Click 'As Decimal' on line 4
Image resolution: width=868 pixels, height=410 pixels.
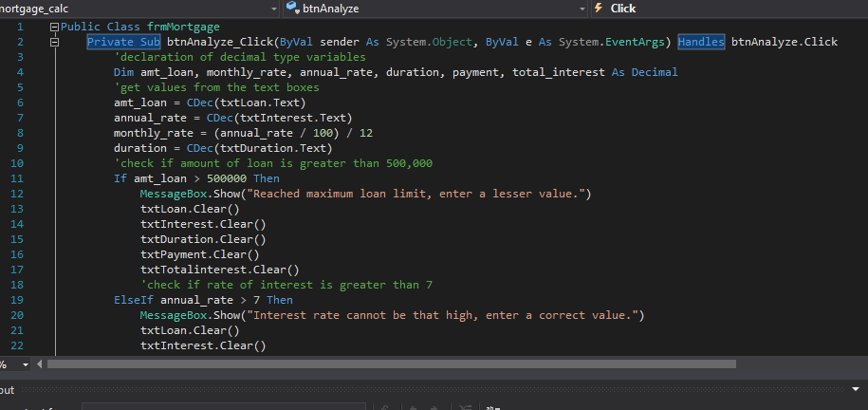(x=644, y=72)
